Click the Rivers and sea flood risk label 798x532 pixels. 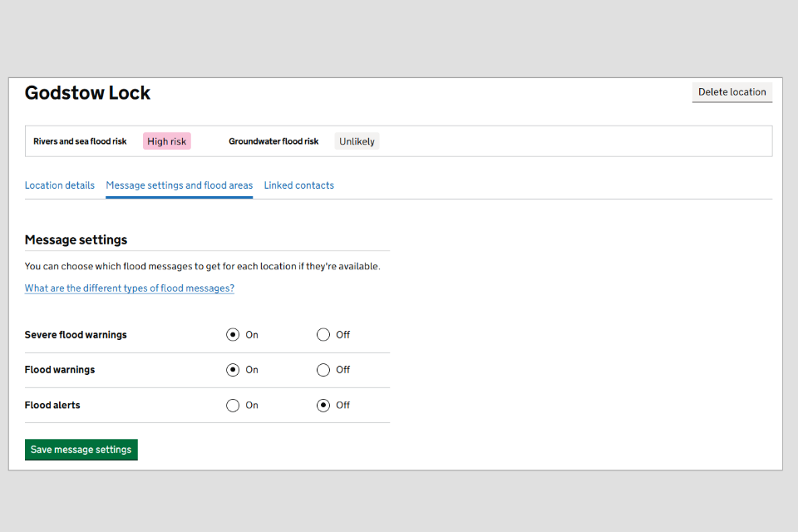pos(80,141)
